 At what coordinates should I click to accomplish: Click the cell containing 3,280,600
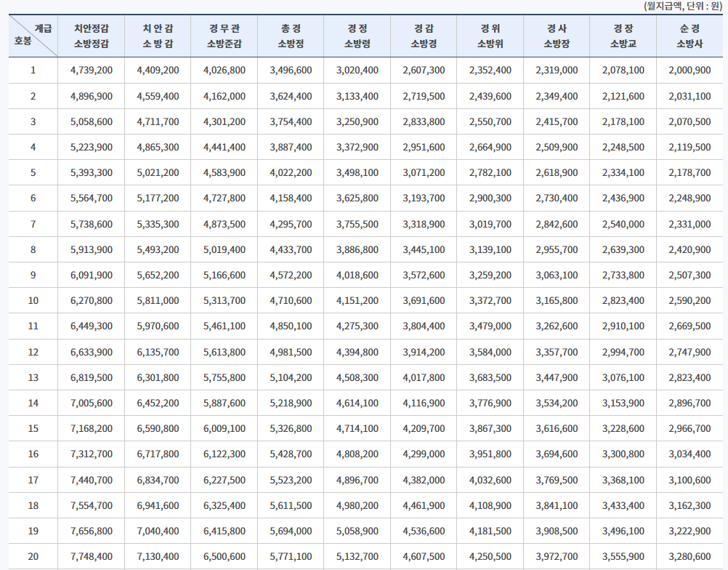[x=688, y=556]
